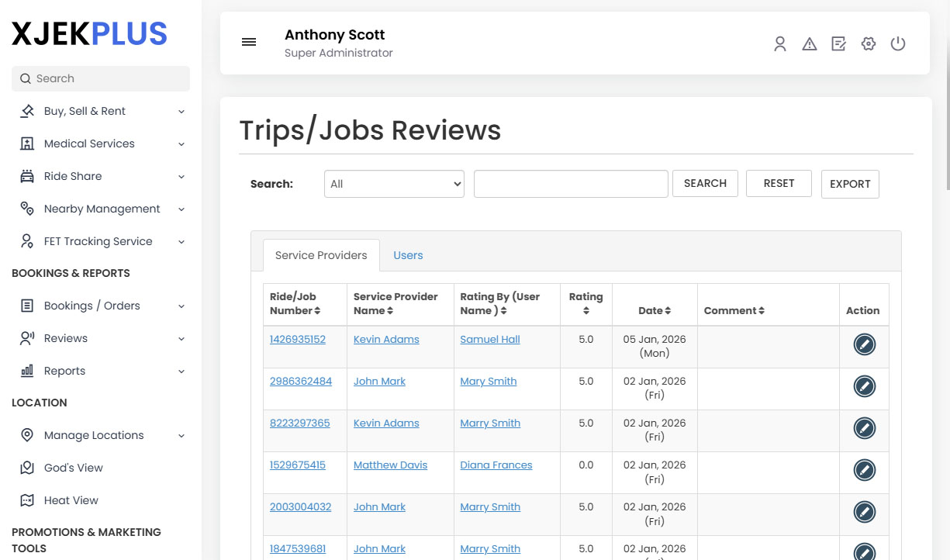
Task: Open service provider Matthew Davis's profile link
Action: pyautogui.click(x=390, y=465)
